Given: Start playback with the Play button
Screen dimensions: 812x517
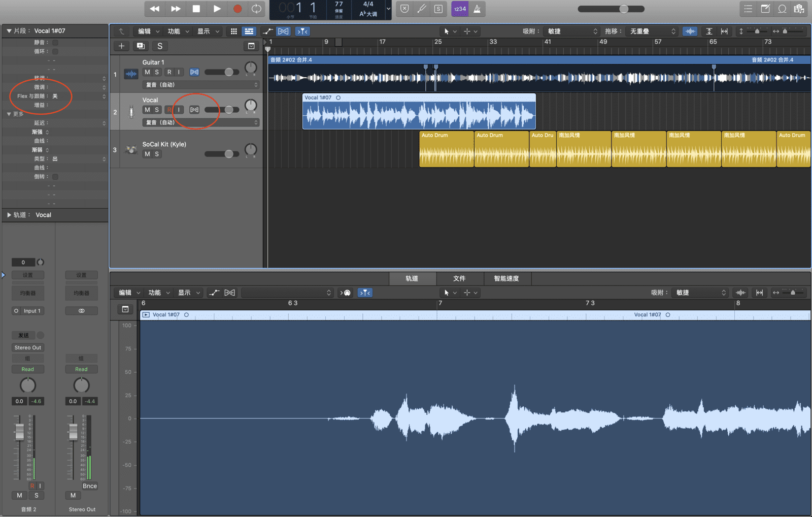Looking at the screenshot, I should pos(217,9).
